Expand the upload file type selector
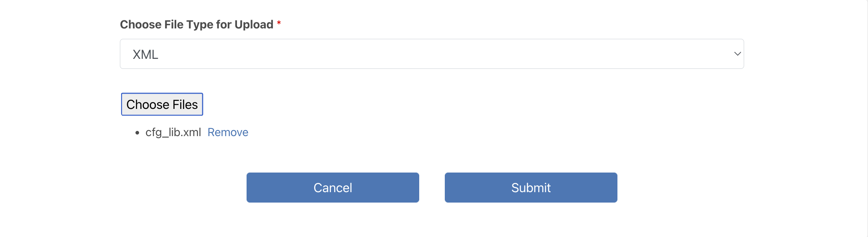 tap(432, 54)
